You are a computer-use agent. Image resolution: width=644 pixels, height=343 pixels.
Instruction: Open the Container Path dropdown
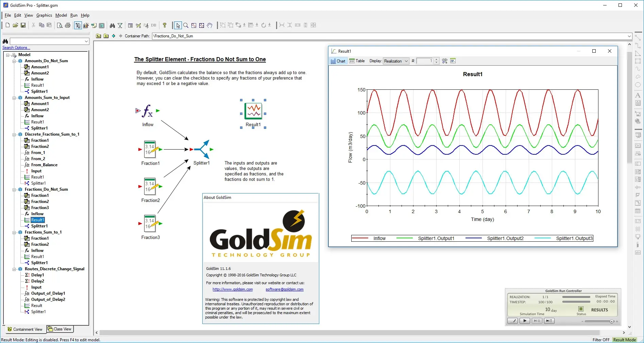tap(629, 36)
